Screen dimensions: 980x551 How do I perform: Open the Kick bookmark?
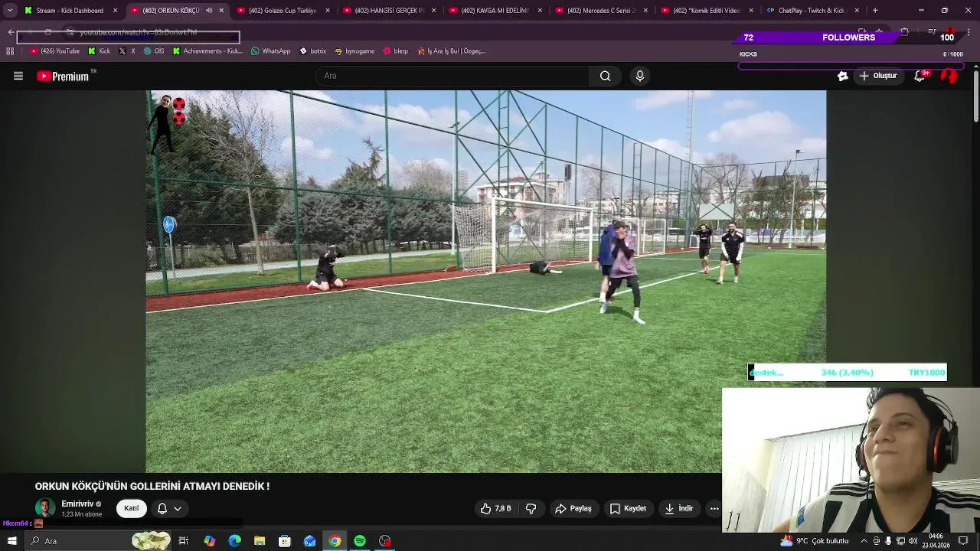click(x=100, y=51)
